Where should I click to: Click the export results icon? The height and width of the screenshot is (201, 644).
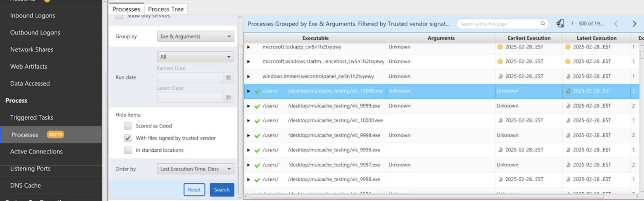click(560, 24)
